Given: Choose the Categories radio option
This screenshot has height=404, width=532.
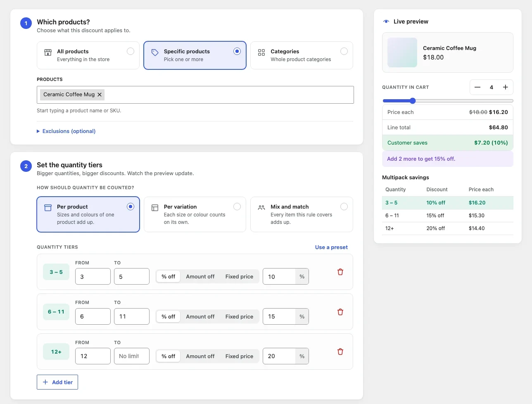Looking at the screenshot, I should [344, 51].
